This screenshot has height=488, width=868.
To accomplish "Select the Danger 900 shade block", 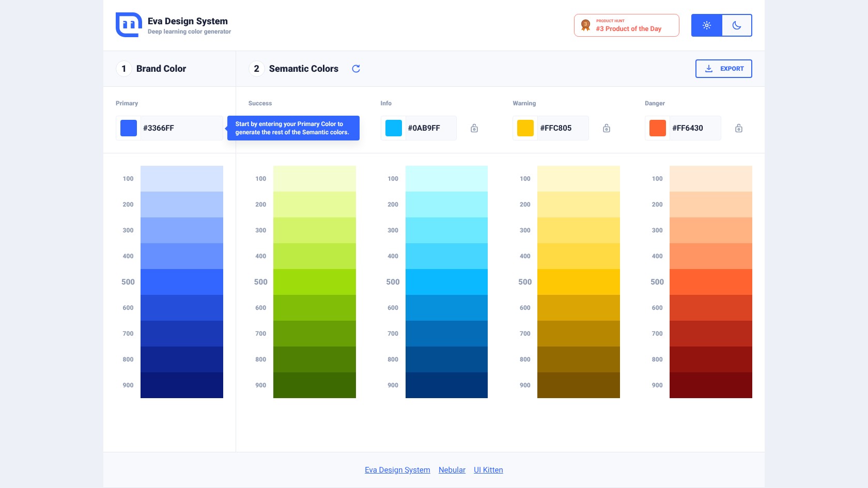I will click(x=711, y=385).
